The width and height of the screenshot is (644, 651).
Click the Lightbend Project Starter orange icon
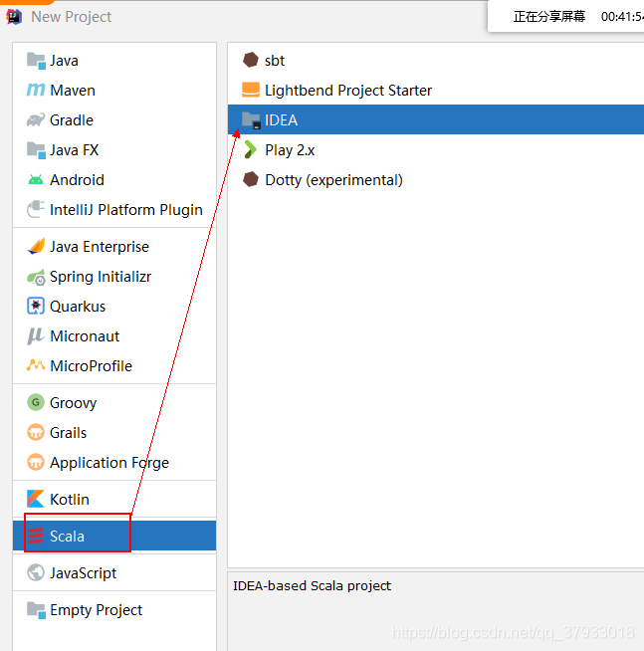251,90
